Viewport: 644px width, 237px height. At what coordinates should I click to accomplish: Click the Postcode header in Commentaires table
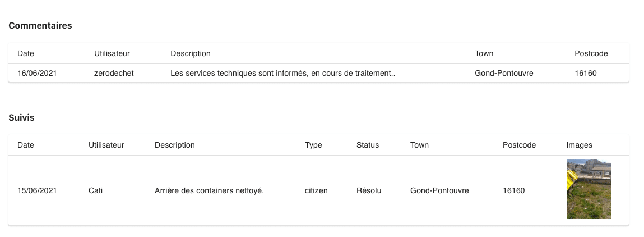coord(591,53)
